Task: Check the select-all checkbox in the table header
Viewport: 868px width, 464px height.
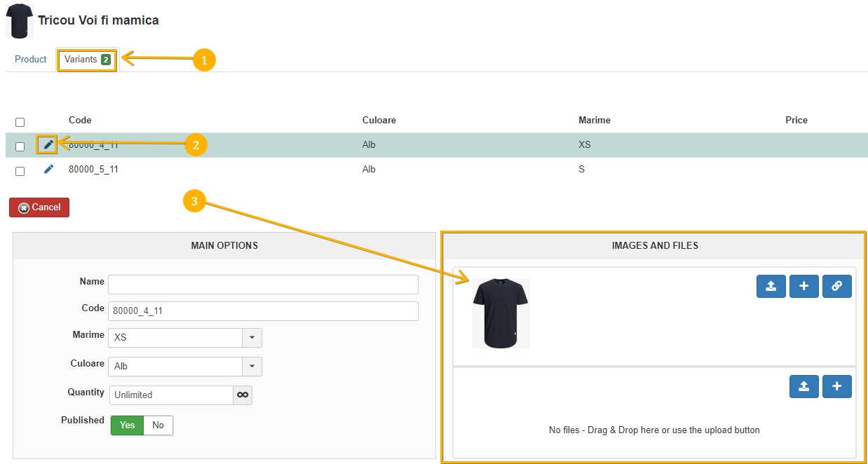Action: pyautogui.click(x=20, y=123)
